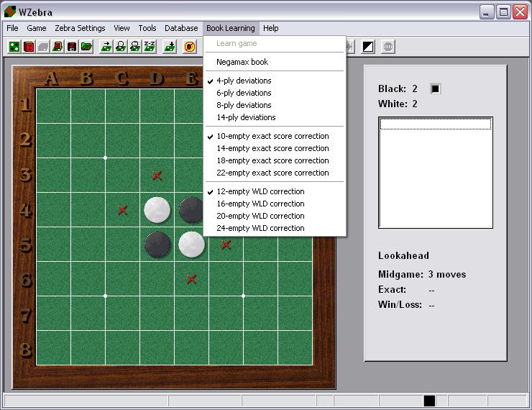Click the grayed-out board toolbar icon
The width and height of the screenshot is (532, 410).
click(x=43, y=47)
